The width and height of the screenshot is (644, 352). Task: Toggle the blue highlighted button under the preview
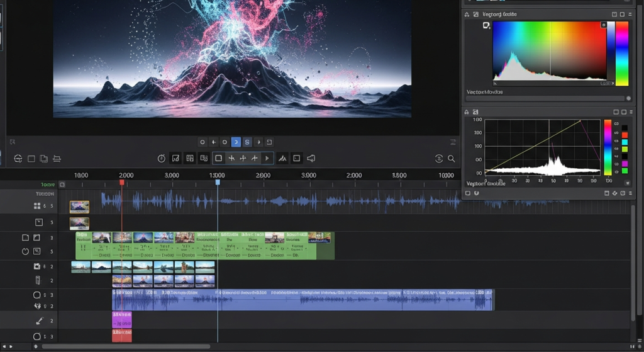pos(236,142)
